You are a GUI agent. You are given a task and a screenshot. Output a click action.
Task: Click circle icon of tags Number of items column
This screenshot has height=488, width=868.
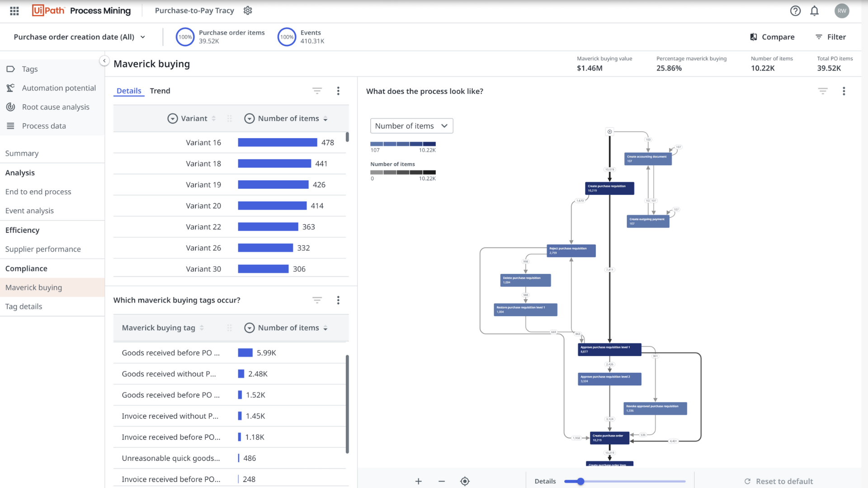249,328
